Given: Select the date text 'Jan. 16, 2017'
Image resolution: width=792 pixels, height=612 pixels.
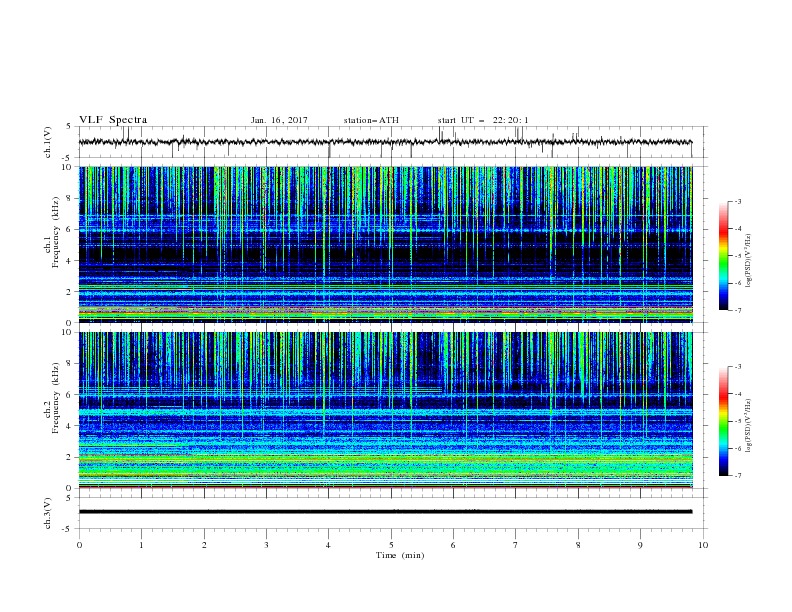Looking at the screenshot, I should (x=279, y=120).
